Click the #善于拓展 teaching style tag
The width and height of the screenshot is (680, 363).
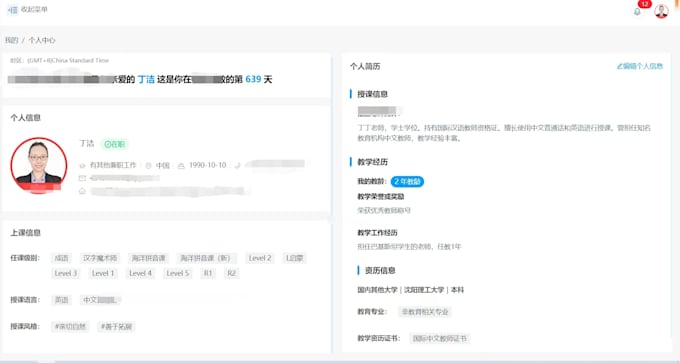click(116, 327)
